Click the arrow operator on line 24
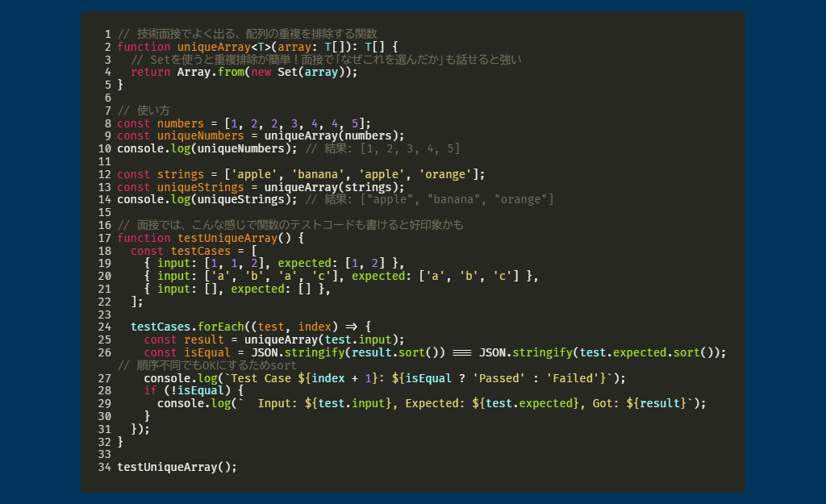This screenshot has width=826, height=504. (x=350, y=327)
